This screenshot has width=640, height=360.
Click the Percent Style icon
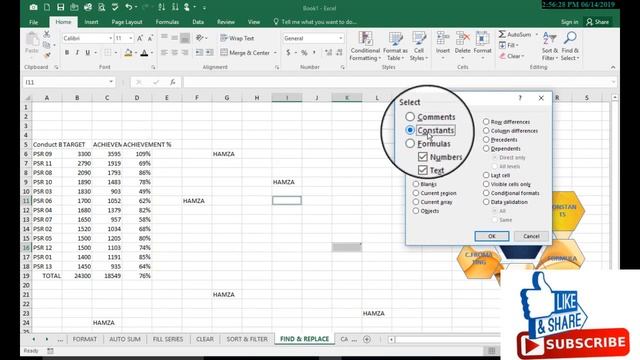tap(304, 53)
